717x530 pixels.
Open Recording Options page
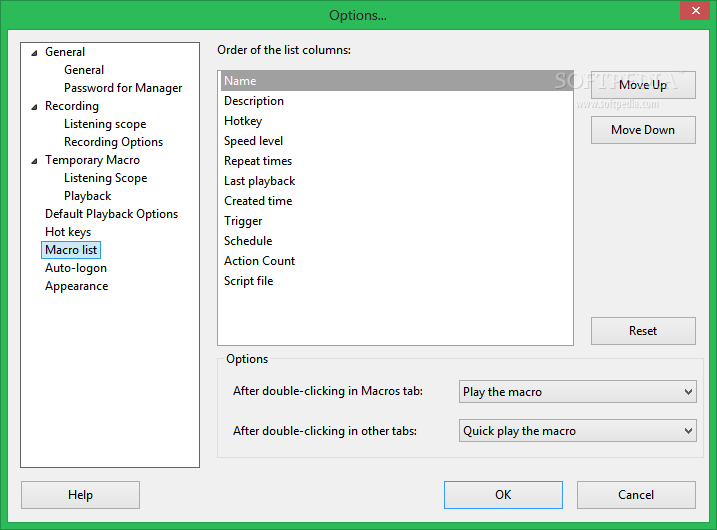coord(113,142)
